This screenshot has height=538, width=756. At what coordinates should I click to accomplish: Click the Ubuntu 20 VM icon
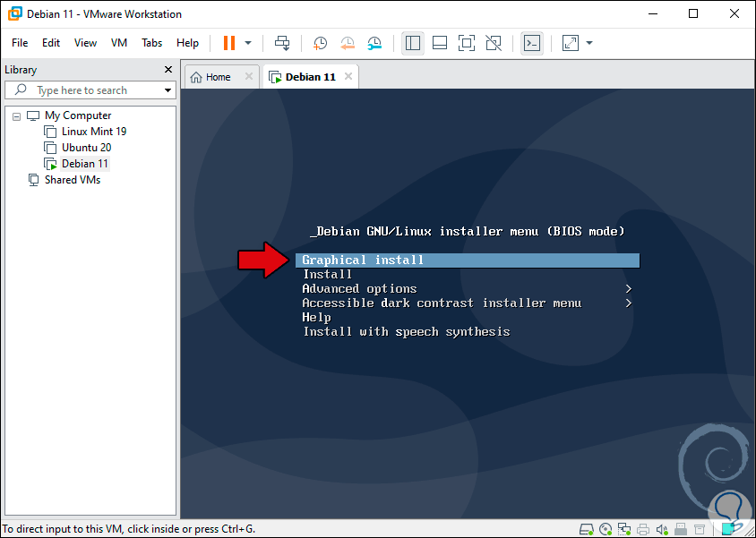click(x=50, y=148)
